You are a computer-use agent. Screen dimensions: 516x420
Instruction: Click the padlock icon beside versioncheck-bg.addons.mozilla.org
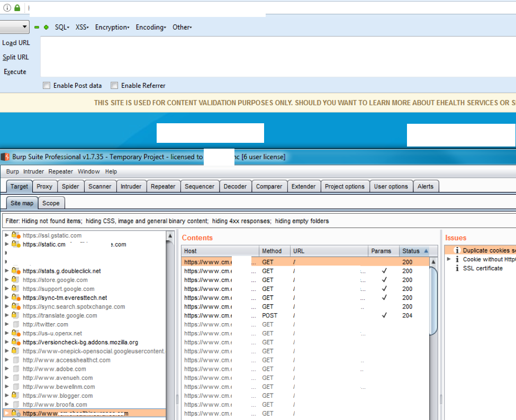coord(15,342)
